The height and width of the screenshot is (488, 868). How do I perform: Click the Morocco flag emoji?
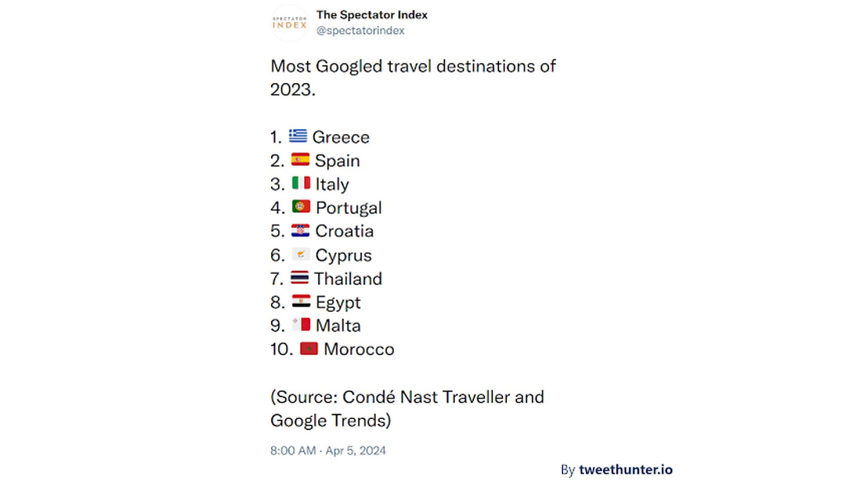point(309,348)
